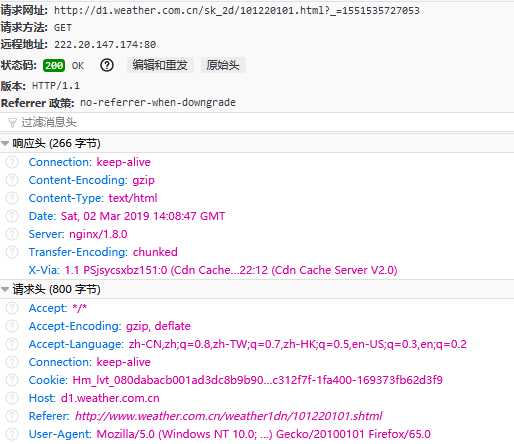Click the 原始头 button
This screenshot has height=444, width=514.
[223, 65]
